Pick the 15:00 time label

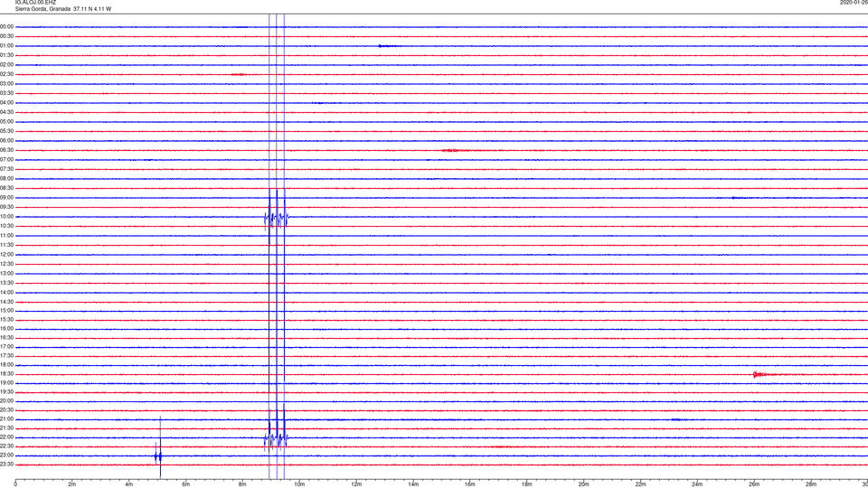[6, 311]
